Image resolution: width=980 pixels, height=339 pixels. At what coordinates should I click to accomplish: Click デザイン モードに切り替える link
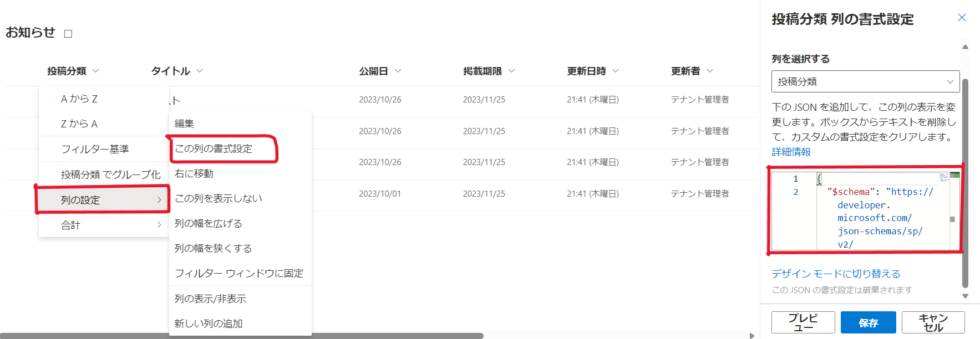(835, 274)
